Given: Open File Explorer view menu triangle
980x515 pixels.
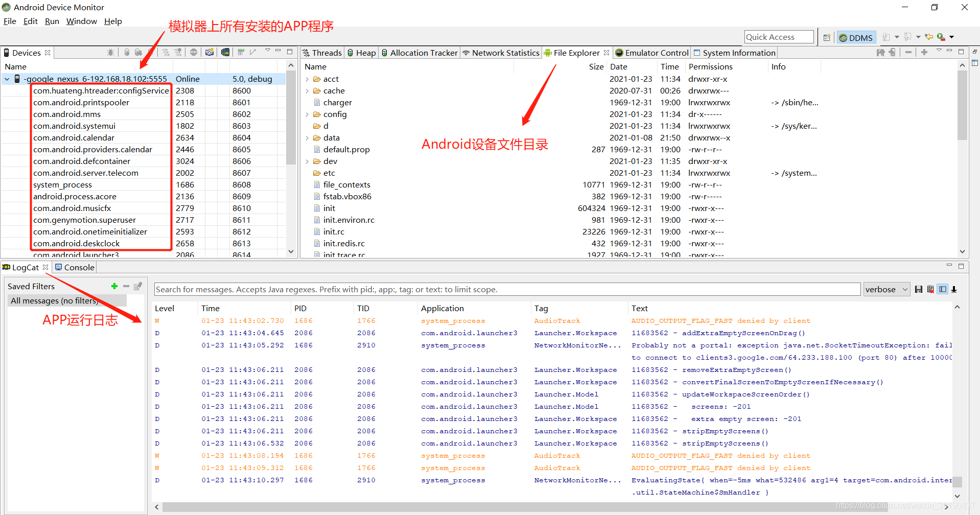Looking at the screenshot, I should (x=939, y=50).
